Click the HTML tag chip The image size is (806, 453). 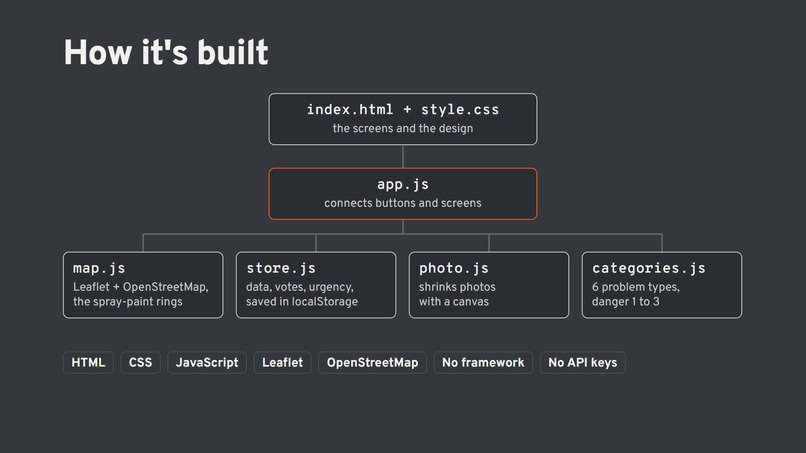(88, 363)
